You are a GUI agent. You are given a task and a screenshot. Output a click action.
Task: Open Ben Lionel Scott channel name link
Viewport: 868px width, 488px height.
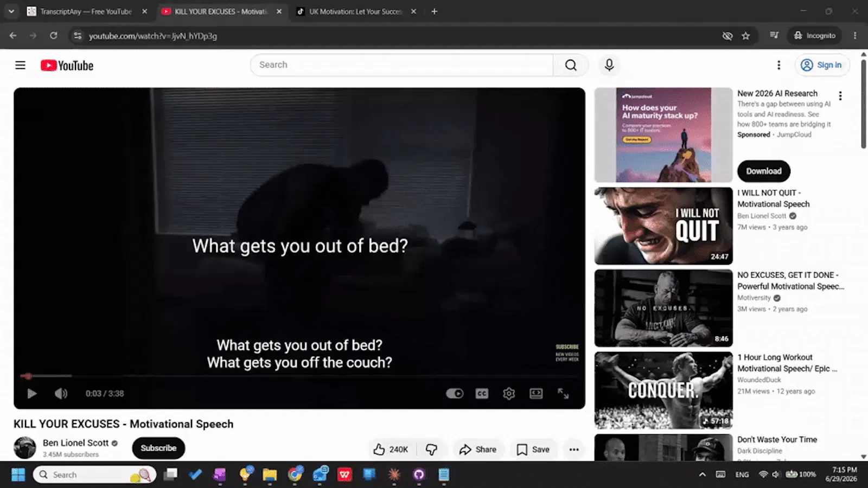click(76, 443)
